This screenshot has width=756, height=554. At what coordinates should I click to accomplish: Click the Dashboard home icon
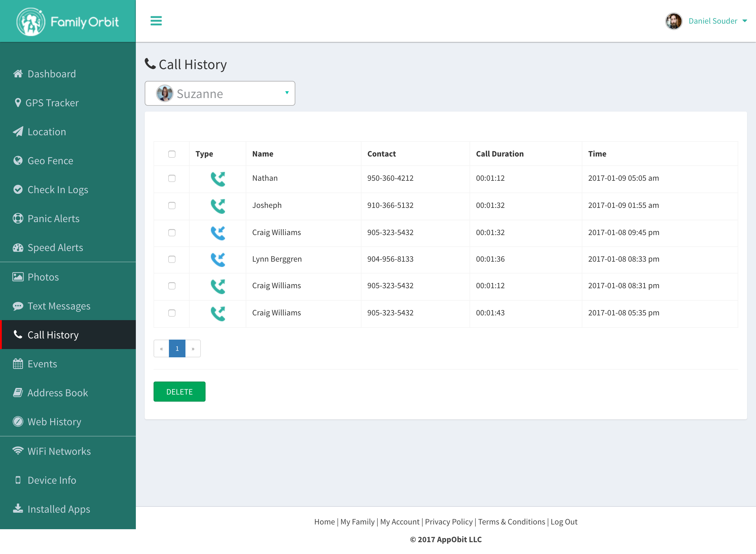(x=18, y=74)
